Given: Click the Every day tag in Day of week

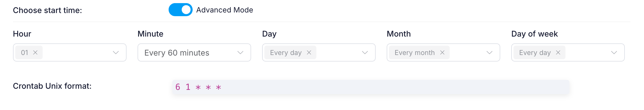Looking at the screenshot, I should pyautogui.click(x=535, y=52).
